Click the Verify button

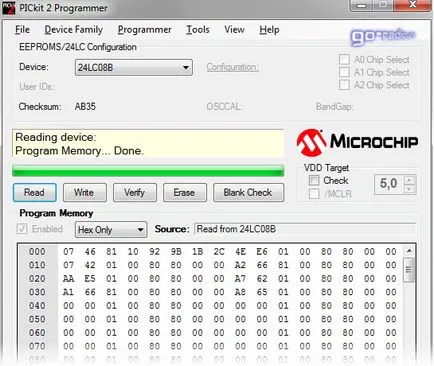[x=135, y=192]
